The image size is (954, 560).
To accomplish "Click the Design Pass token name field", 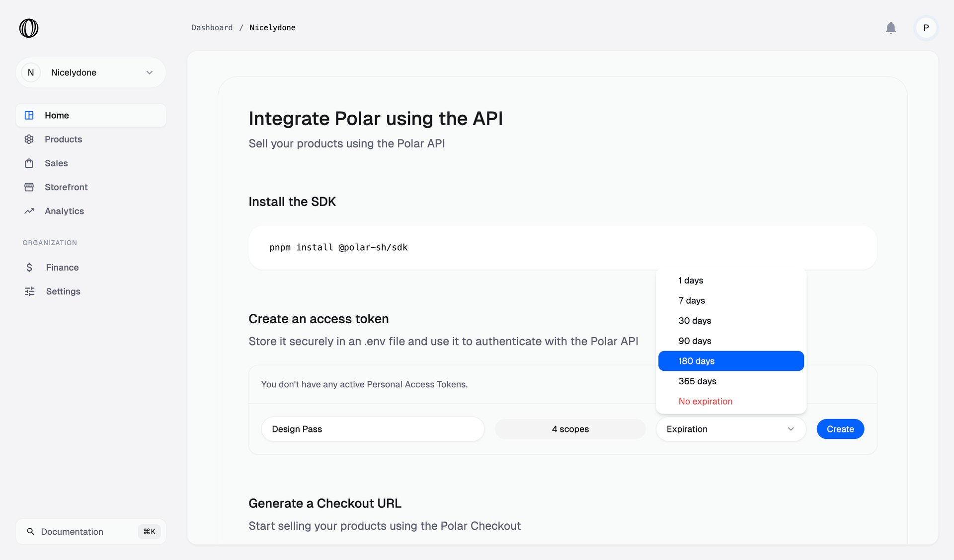I will tap(372, 429).
